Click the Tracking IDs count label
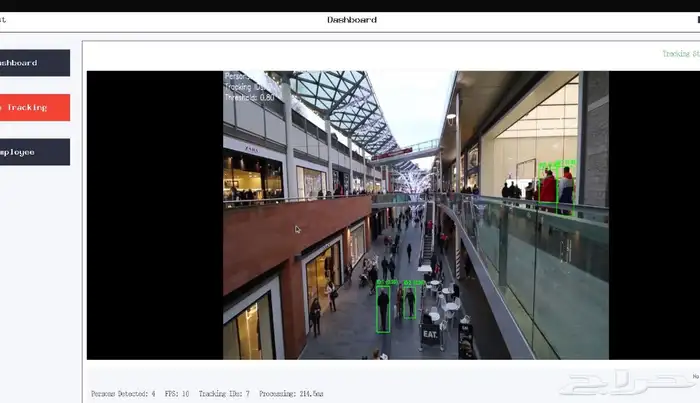This screenshot has width=700, height=403. pyautogui.click(x=224, y=394)
